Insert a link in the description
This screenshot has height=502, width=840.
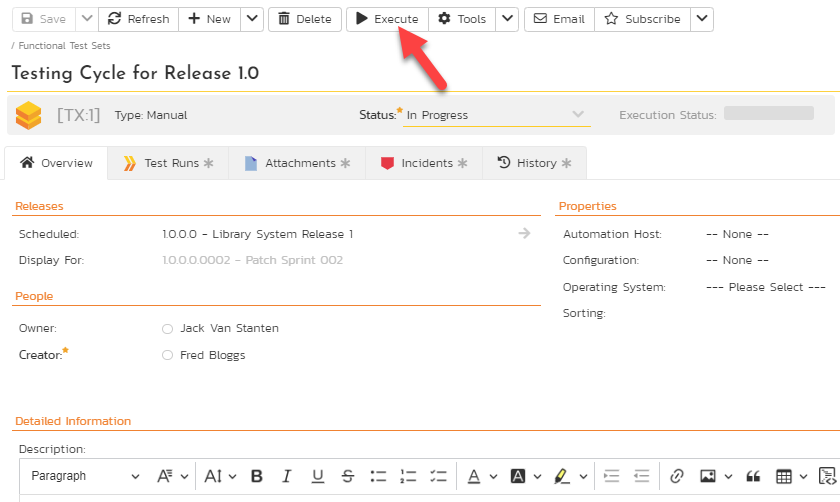point(677,476)
